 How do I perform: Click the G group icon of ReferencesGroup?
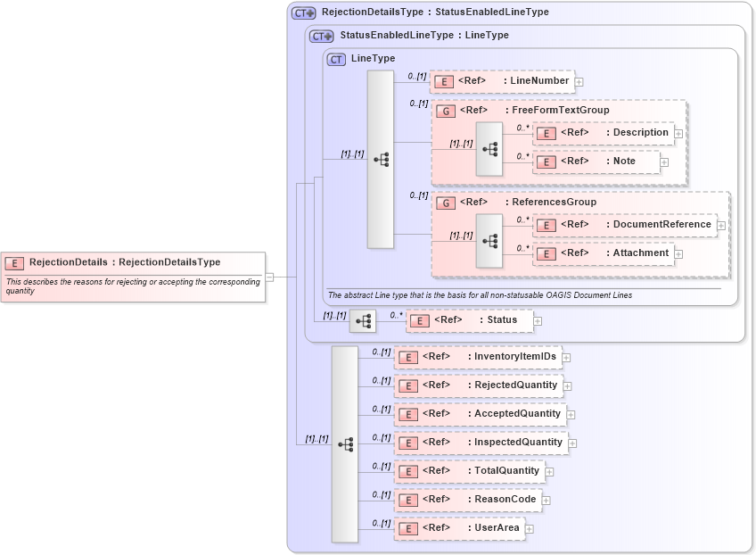tap(444, 202)
